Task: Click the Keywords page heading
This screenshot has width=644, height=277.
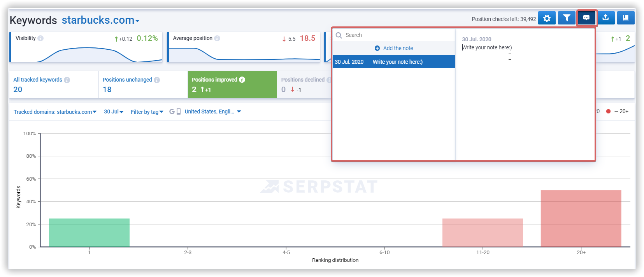Action: [33, 20]
